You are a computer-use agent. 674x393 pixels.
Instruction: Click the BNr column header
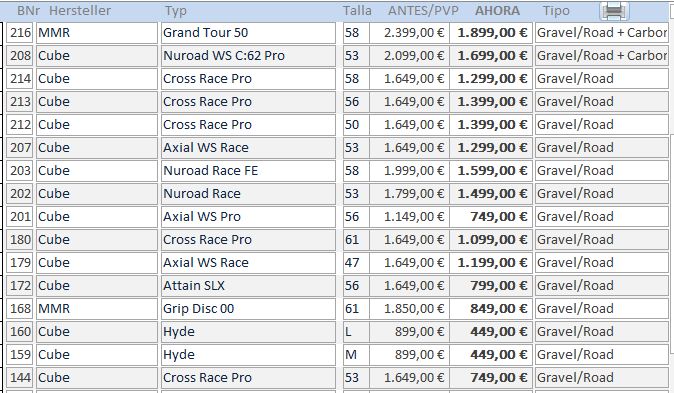(28, 11)
